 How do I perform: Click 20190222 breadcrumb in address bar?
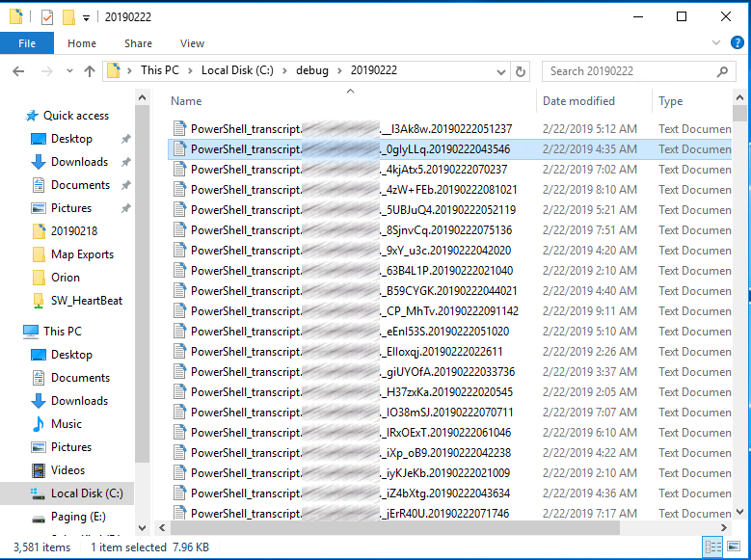tap(374, 70)
